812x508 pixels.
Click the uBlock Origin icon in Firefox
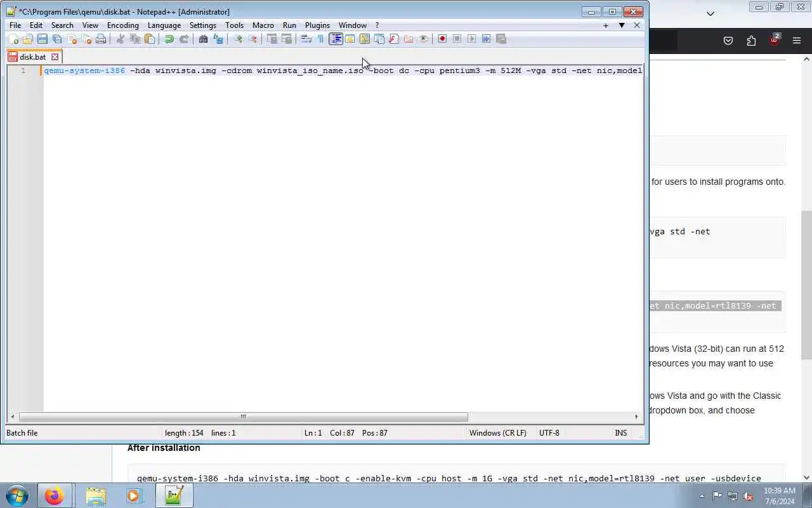tap(775, 40)
